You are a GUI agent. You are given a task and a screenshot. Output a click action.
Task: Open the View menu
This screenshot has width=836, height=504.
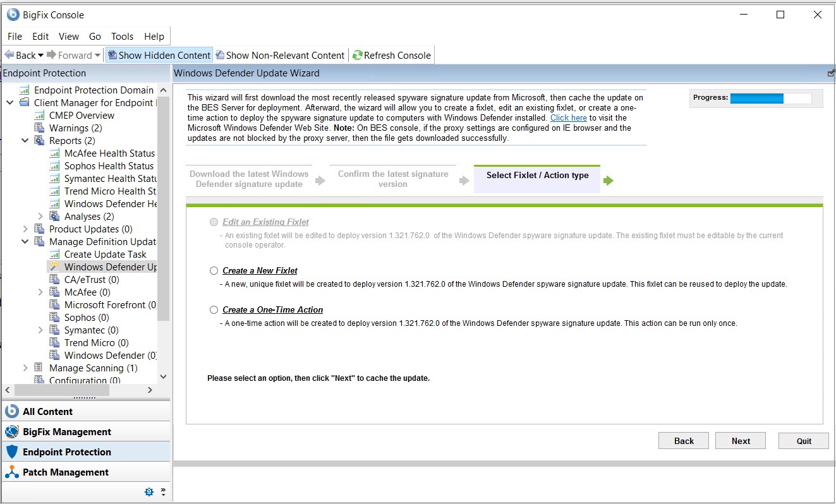[x=69, y=36]
